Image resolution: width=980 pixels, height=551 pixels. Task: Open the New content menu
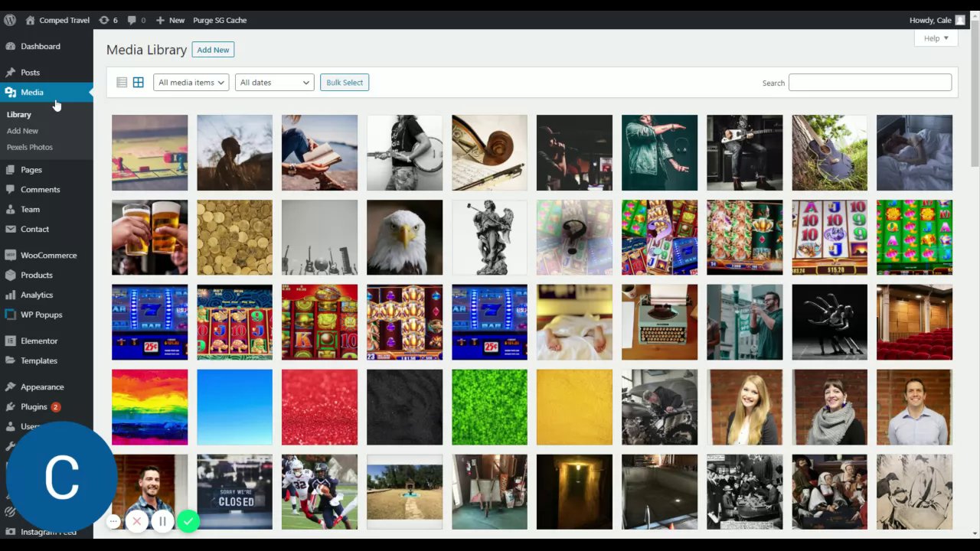170,20
